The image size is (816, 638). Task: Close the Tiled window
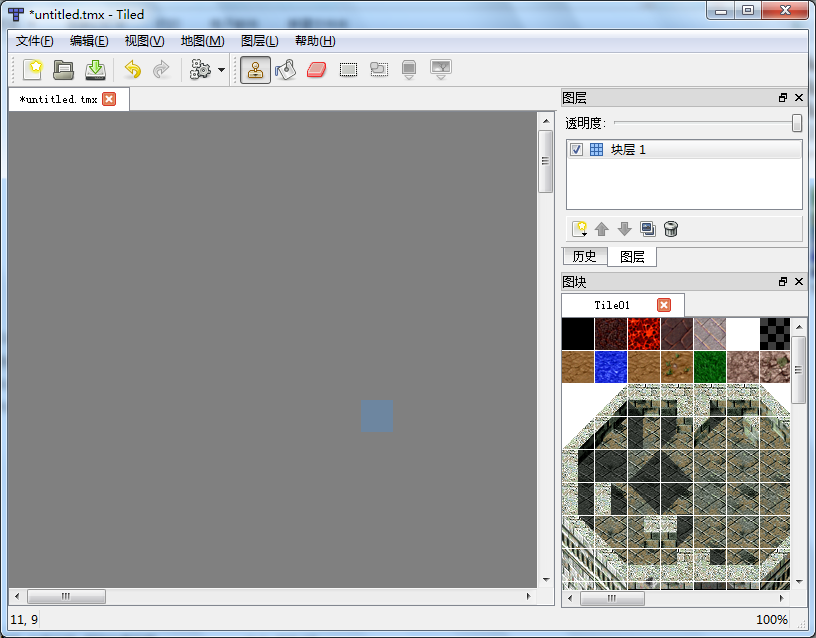[785, 11]
